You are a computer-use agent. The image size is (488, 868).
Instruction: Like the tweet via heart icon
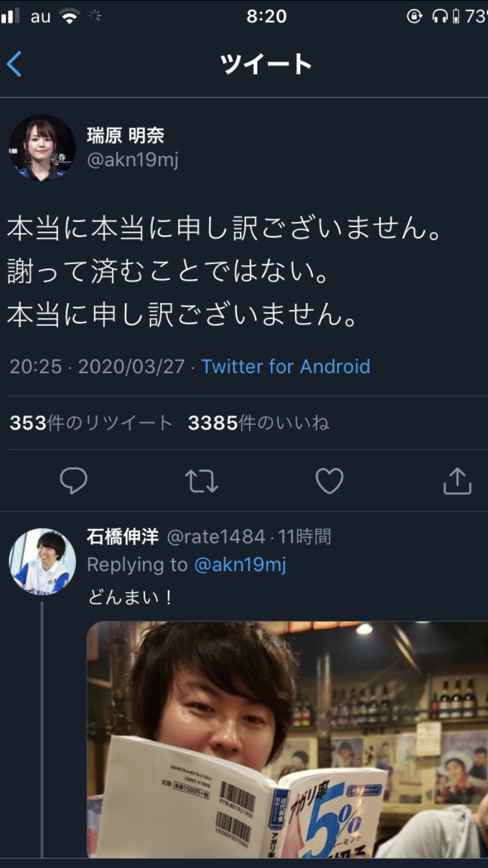[329, 480]
